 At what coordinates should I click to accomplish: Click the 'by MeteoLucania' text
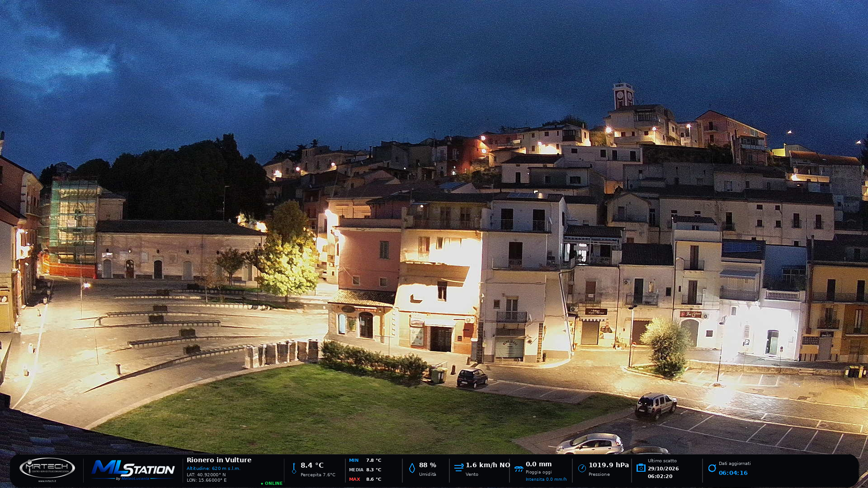[132, 479]
